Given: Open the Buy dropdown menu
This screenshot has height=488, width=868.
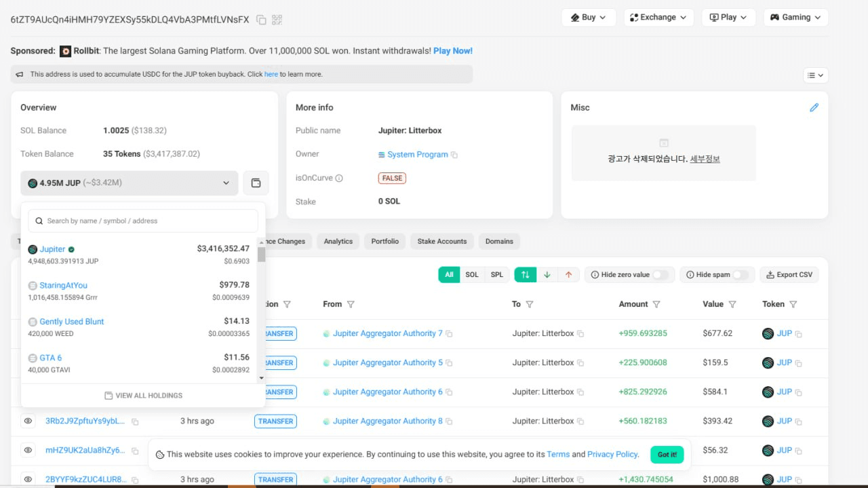Looking at the screenshot, I should (589, 18).
